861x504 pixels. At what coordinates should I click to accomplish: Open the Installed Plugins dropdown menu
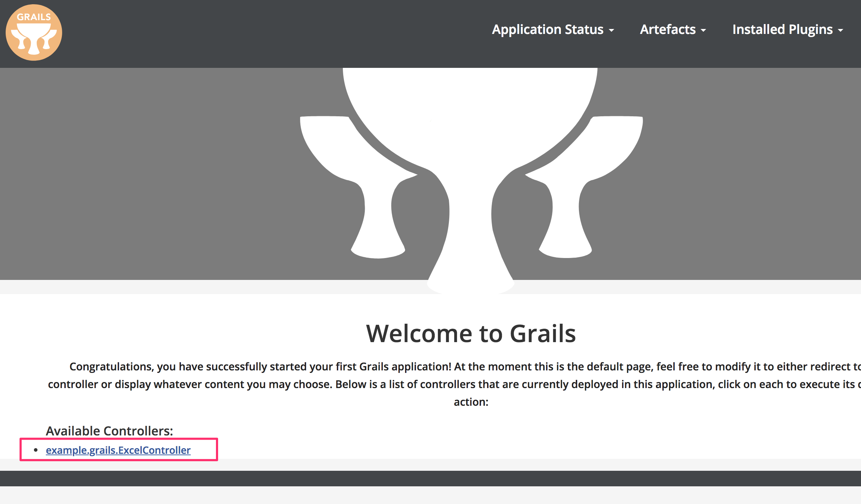coord(787,30)
